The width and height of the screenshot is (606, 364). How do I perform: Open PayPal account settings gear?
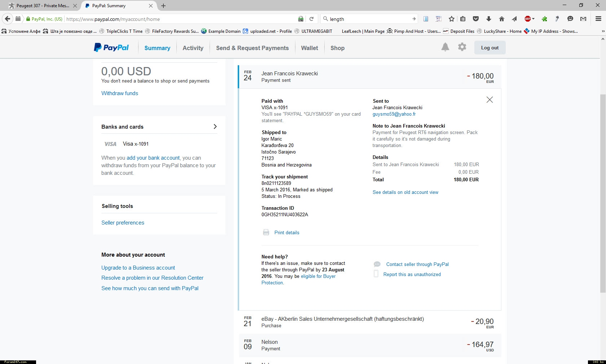[x=462, y=47]
